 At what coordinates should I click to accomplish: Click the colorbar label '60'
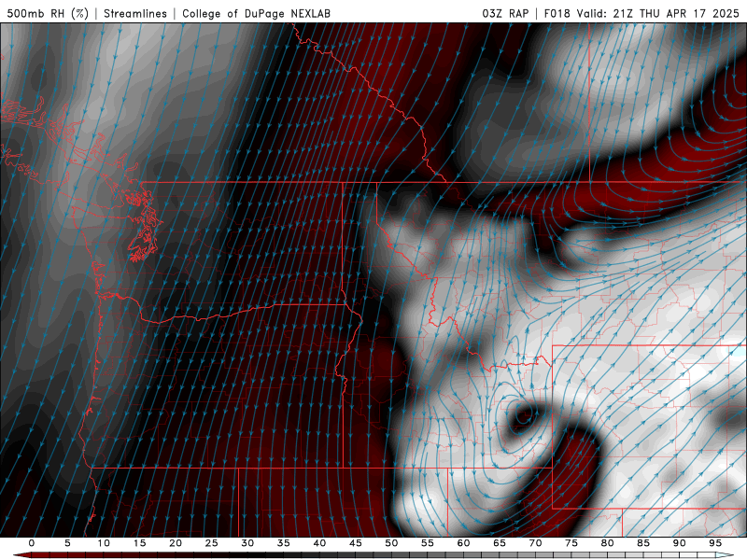pyautogui.click(x=463, y=543)
